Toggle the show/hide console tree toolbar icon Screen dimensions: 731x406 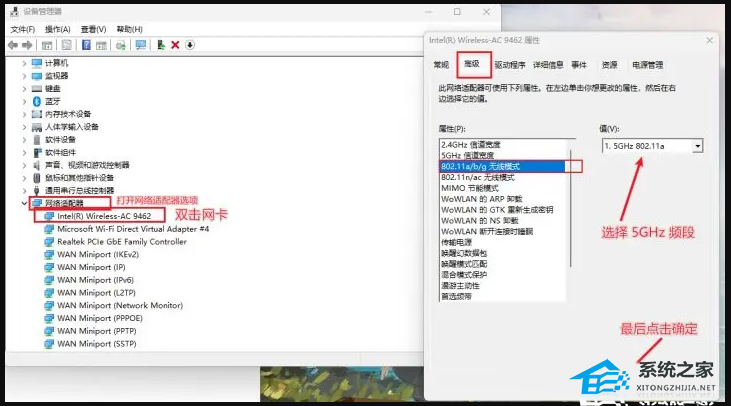47,45
